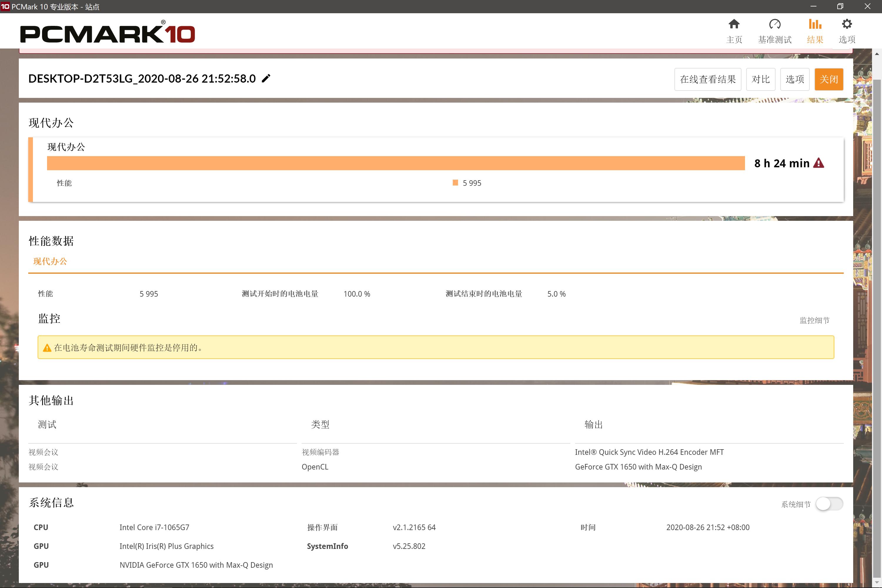Select the 现代办公 performance data tab
This screenshot has width=882, height=588.
pyautogui.click(x=50, y=261)
